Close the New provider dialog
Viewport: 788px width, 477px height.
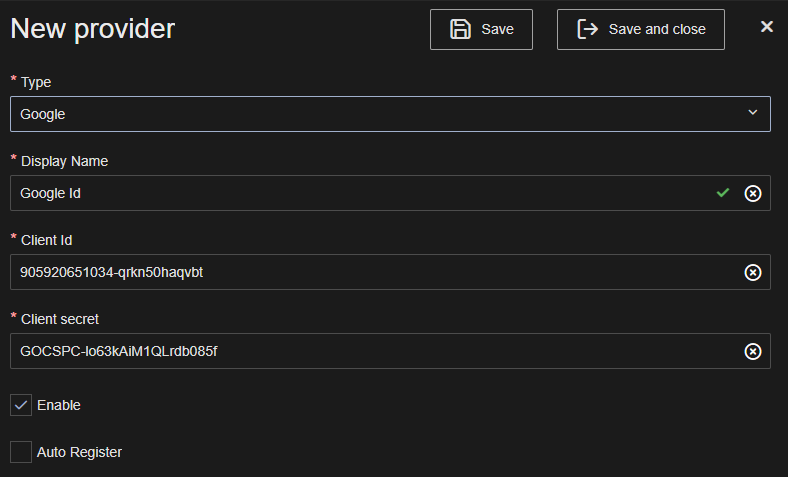(x=767, y=27)
